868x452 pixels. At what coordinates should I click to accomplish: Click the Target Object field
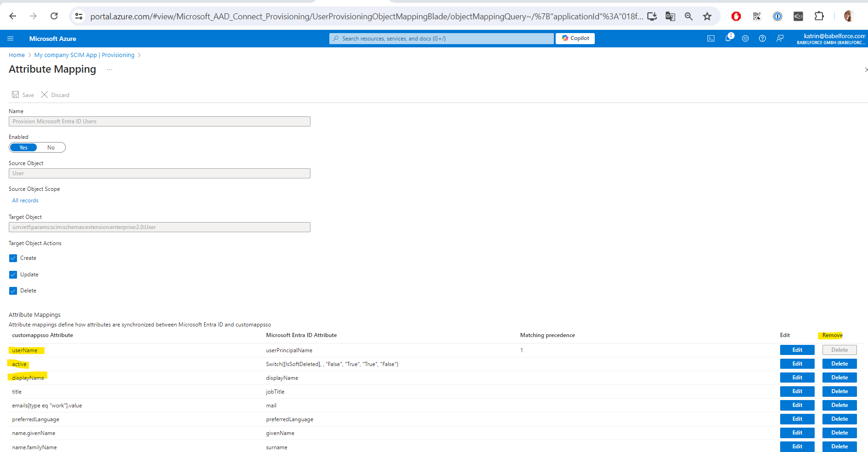pos(160,227)
